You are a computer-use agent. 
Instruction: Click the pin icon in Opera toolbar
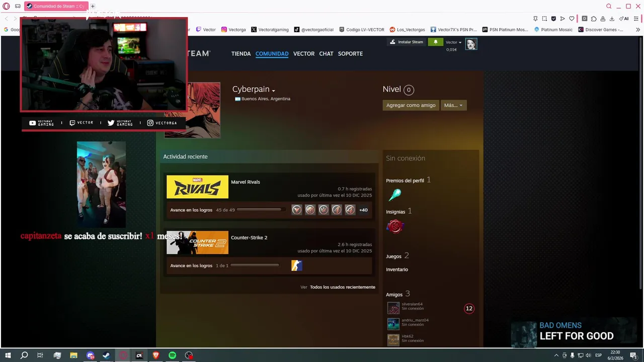[535, 19]
